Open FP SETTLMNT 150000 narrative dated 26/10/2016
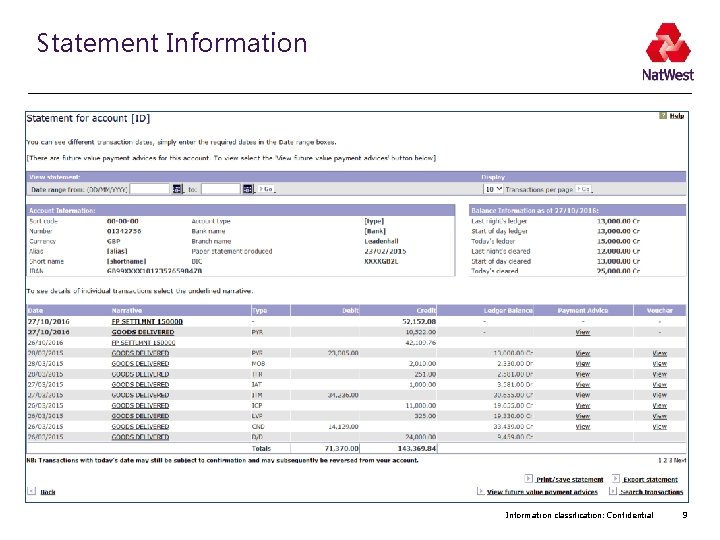This screenshot has width=720, height=540. click(x=143, y=343)
